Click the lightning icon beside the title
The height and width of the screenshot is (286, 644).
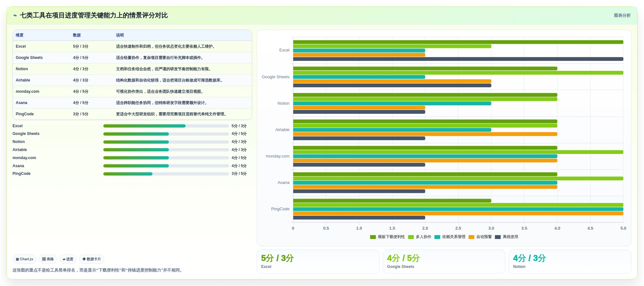[15, 15]
